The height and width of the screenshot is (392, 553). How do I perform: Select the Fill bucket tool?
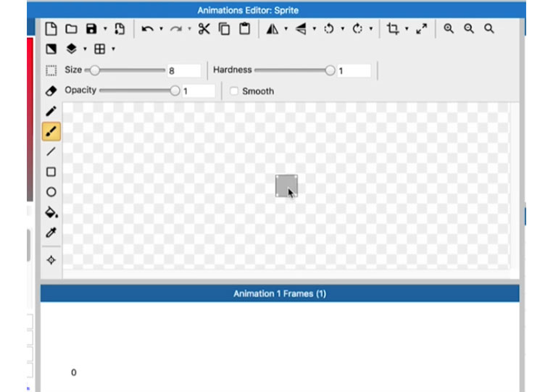(x=52, y=212)
